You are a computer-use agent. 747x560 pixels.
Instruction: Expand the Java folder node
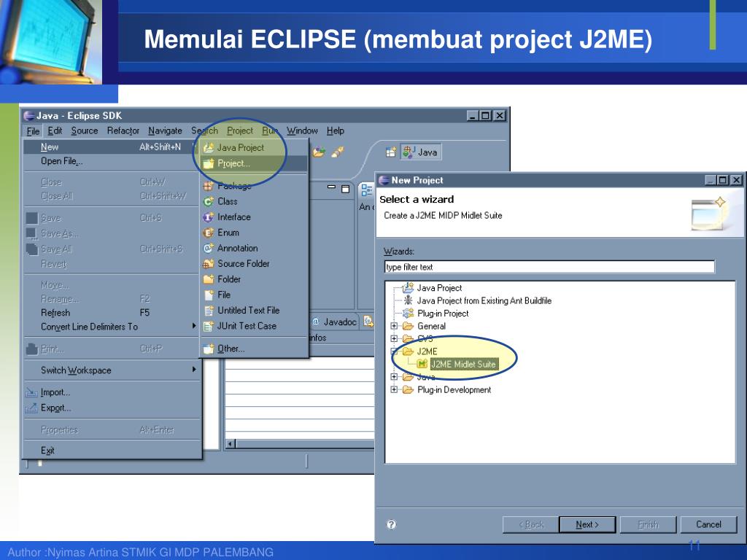tap(394, 377)
